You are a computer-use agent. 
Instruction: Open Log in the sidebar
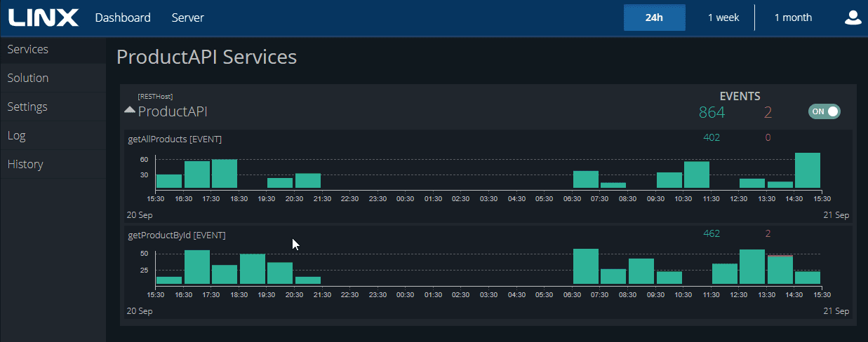click(53, 135)
